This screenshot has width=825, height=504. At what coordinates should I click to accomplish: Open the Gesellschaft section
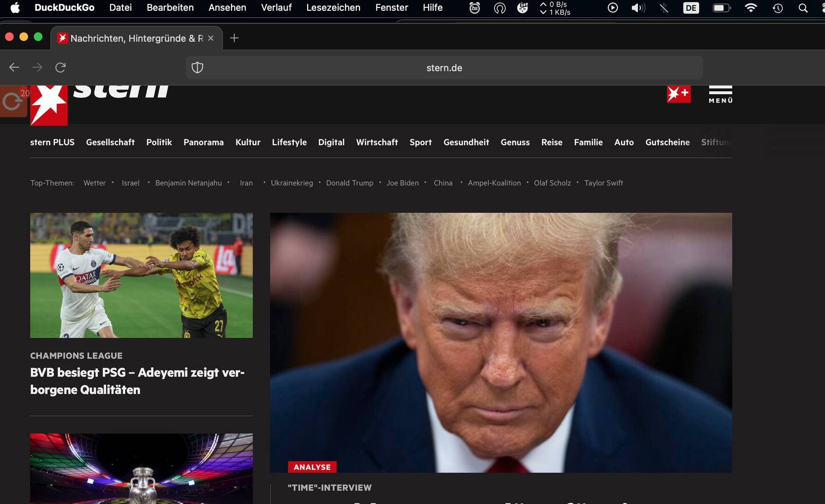pos(110,142)
